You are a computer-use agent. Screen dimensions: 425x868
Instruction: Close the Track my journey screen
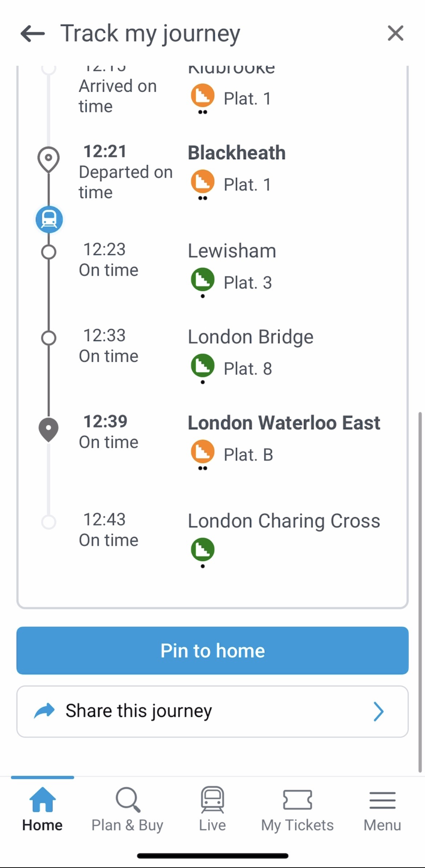[395, 33]
